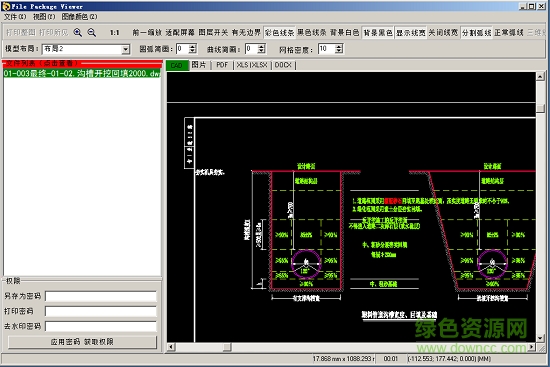Click the horizontal scrollbar right arrow
Image resolution: width=550 pixels, height=367 pixels.
click(x=532, y=347)
